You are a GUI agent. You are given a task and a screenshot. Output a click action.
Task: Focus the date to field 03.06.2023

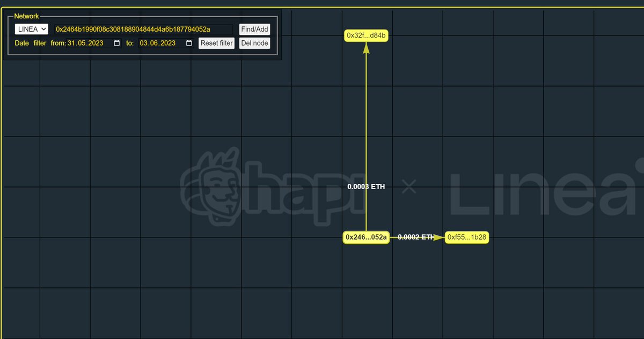point(166,43)
